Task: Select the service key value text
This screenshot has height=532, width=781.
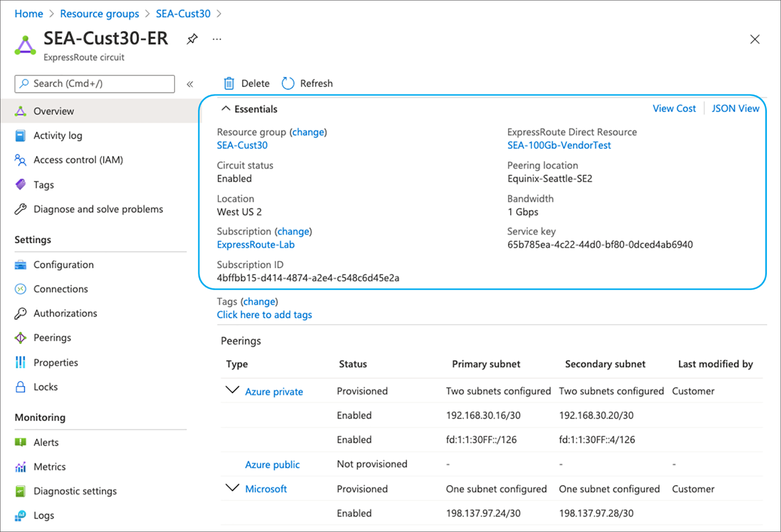Action: tap(600, 245)
